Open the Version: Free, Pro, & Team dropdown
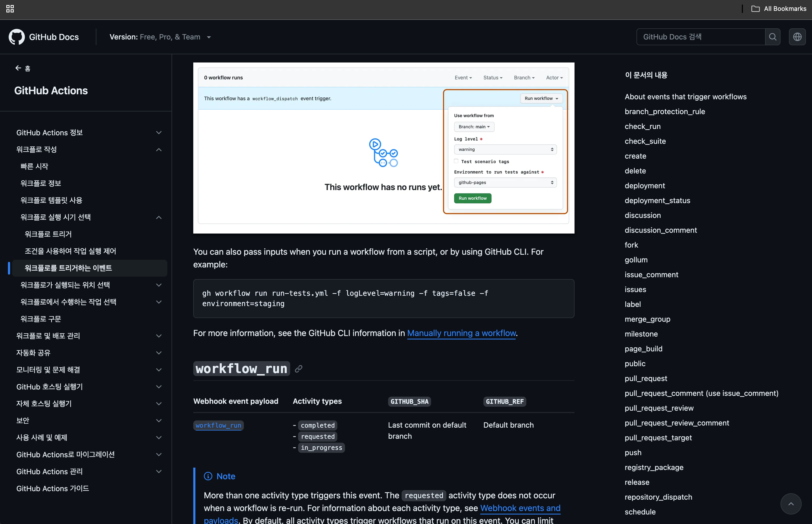Screen dimensions: 812x524 (x=160, y=37)
